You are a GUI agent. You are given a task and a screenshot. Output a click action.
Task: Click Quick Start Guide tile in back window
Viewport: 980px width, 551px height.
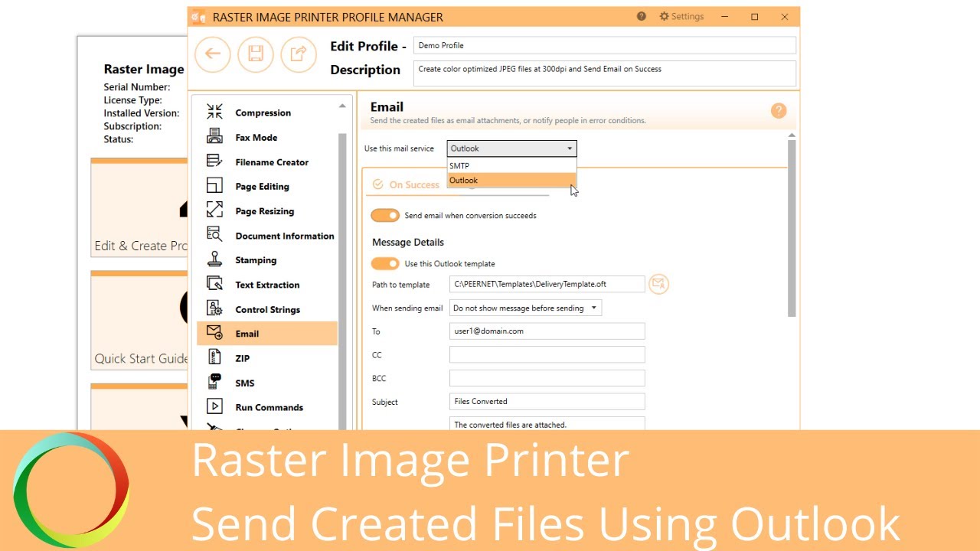click(x=139, y=320)
